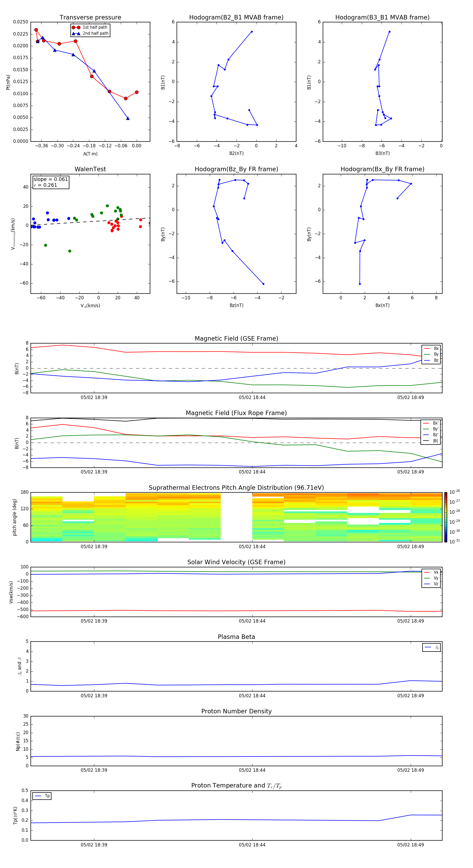473x868 pixels.
Task: Click 'By' in the GSE magnetic field legend
Action: click(x=436, y=354)
